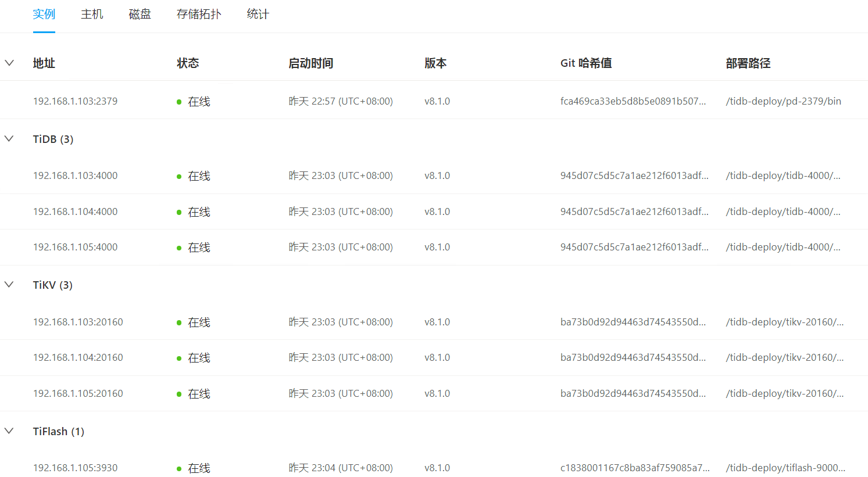Switch to the 实例 tab
The height and width of the screenshot is (477, 868).
tap(44, 14)
